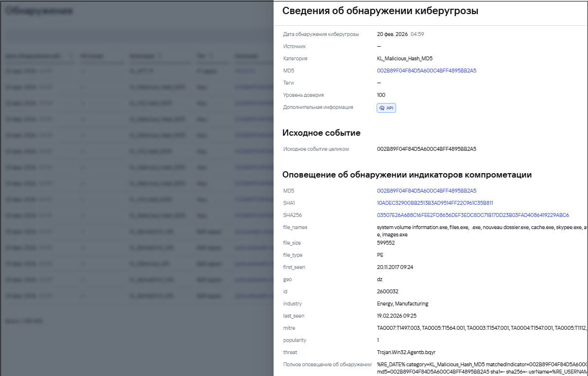This screenshot has width=588, height=376.
Task: Open the API additional information button
Action: pos(386,108)
